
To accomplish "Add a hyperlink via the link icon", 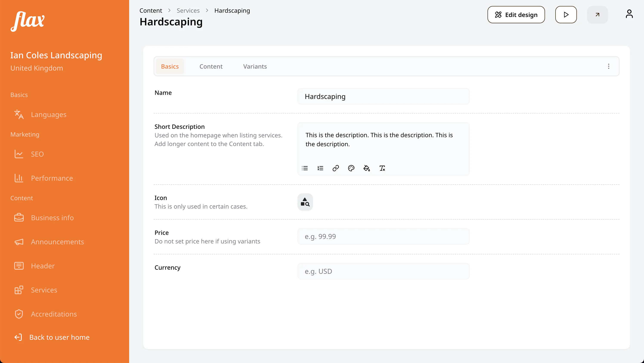I will [x=336, y=168].
